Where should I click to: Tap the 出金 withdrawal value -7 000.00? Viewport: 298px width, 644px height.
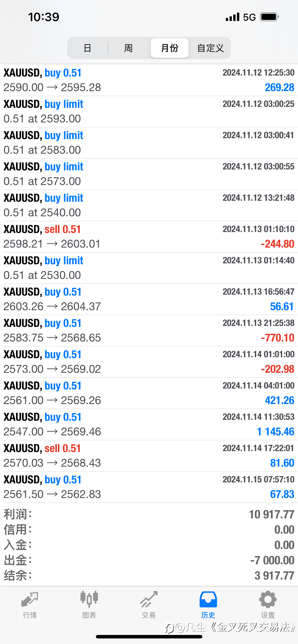[272, 560]
